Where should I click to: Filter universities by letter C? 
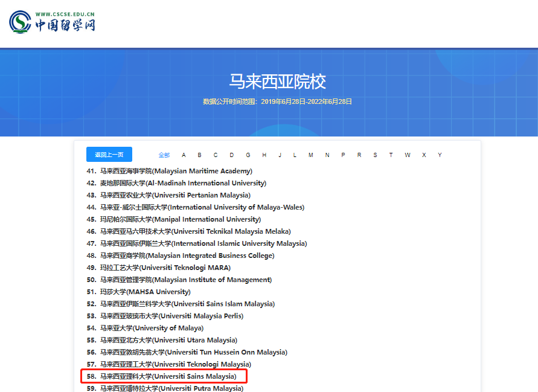pyautogui.click(x=216, y=155)
